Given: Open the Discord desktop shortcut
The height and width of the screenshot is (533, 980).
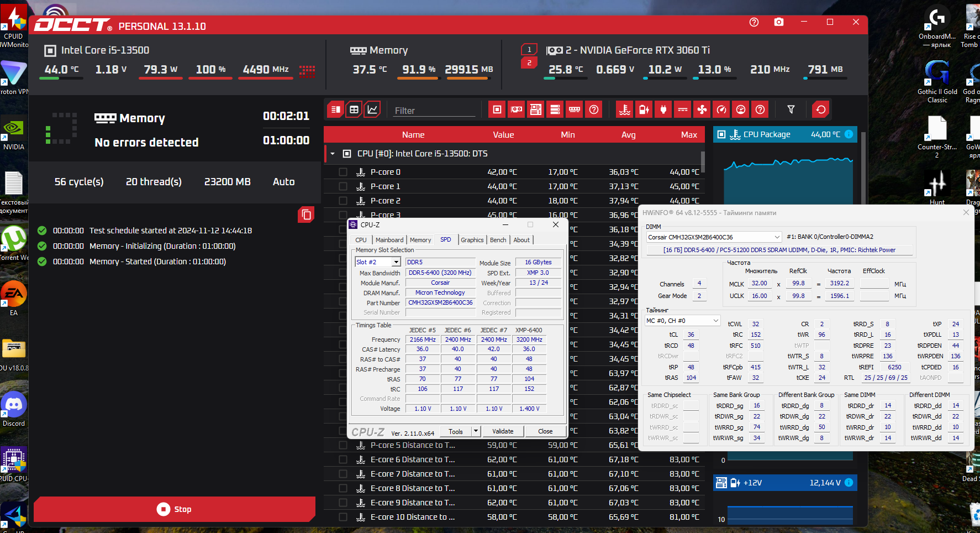Looking at the screenshot, I should 14,409.
